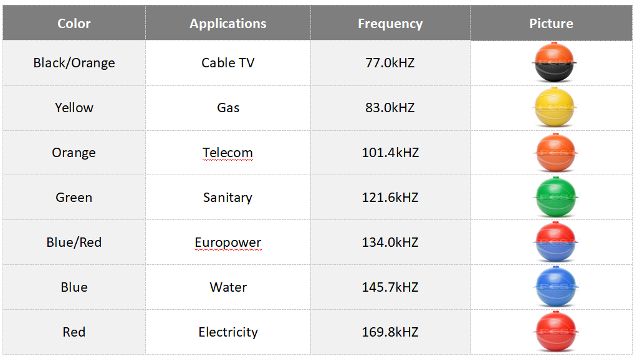Screen dimensions: 637x364
Task: Click the orange Telecom ball picture
Action: [x=555, y=152]
